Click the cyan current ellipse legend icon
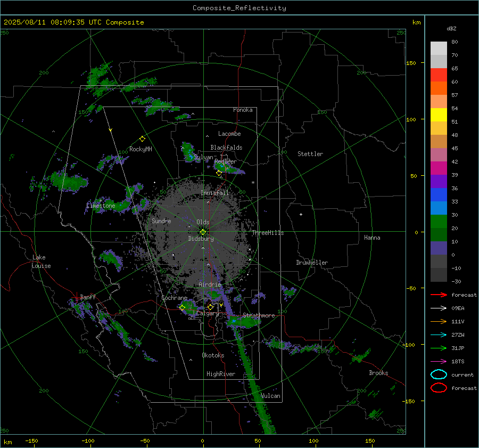Viewport: 479px width, 448px height. click(439, 374)
